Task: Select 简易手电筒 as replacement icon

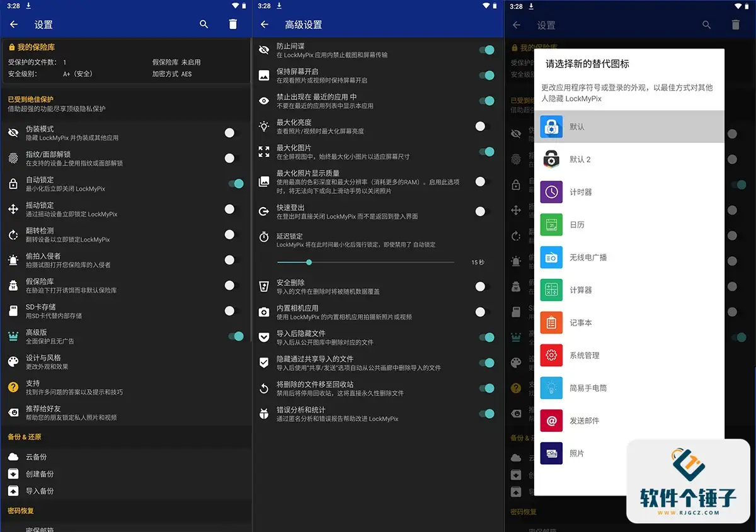Action: tap(629, 388)
